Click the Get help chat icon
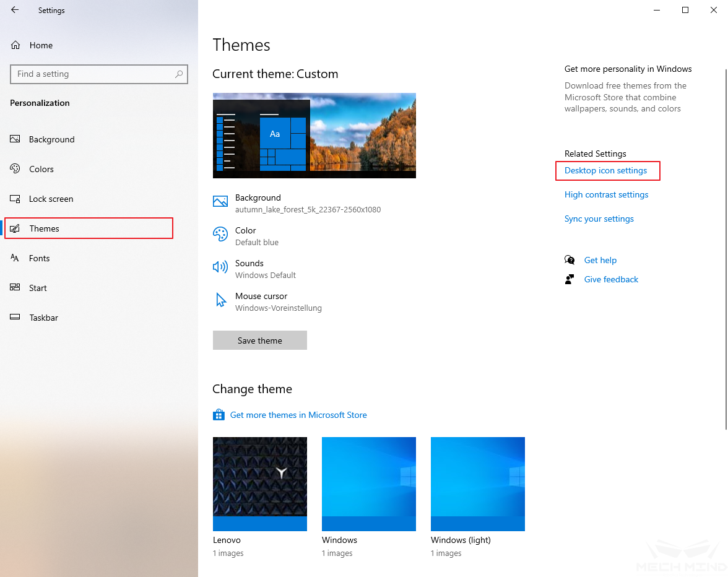This screenshot has height=577, width=728. click(x=570, y=260)
